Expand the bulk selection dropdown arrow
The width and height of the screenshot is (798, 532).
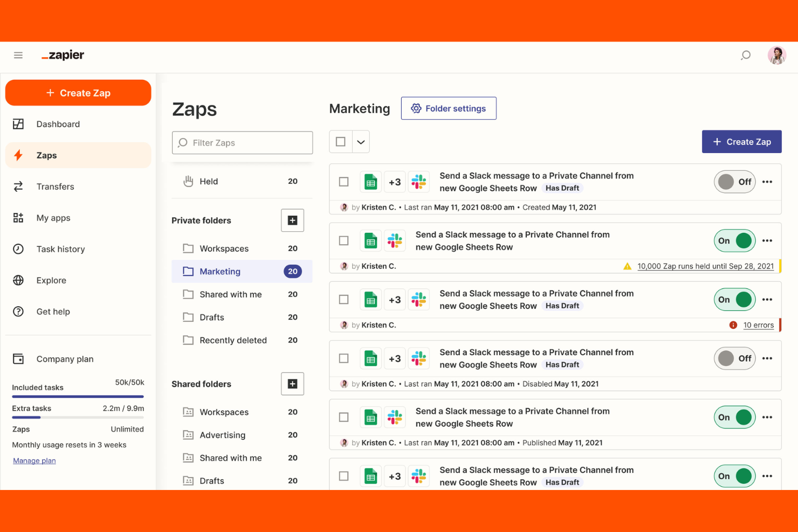click(x=361, y=142)
